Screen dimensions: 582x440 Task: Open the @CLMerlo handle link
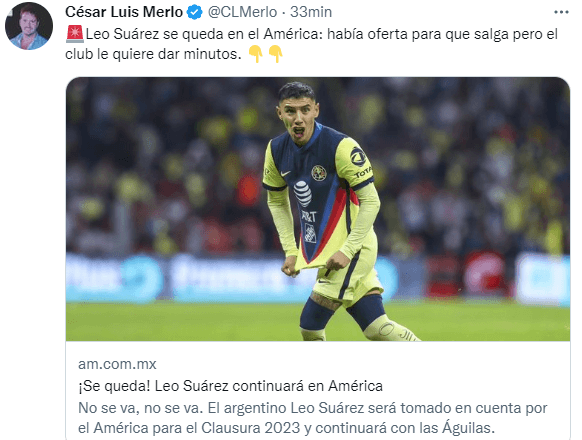pos(242,12)
